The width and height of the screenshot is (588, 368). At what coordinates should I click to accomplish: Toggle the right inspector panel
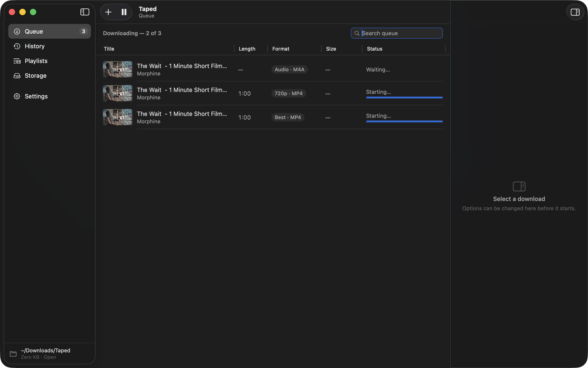pyautogui.click(x=575, y=12)
